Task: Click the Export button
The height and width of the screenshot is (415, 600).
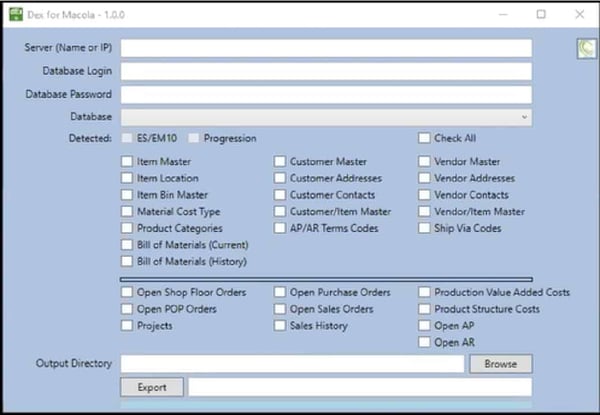Action: coord(152,387)
